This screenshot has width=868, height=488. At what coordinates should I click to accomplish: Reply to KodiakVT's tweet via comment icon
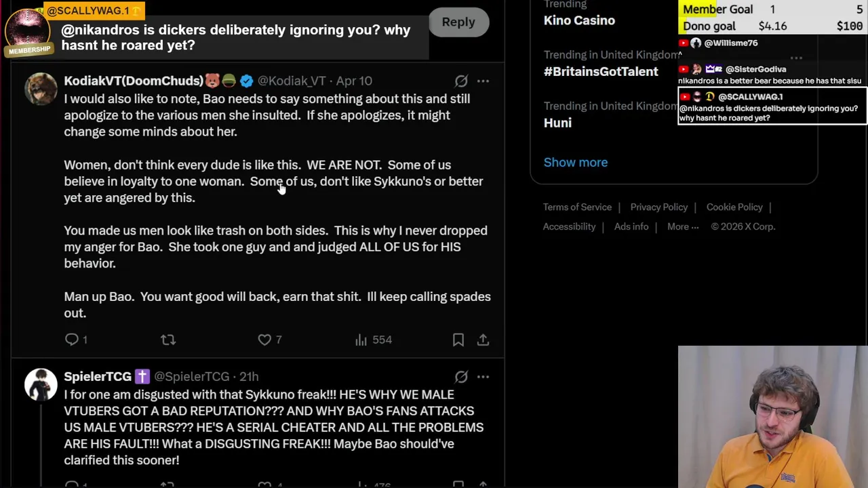click(72, 340)
